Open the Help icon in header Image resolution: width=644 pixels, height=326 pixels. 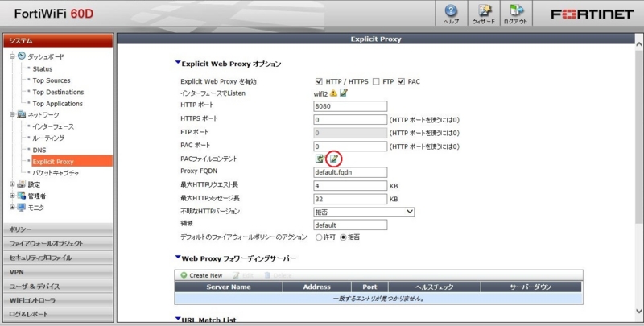tap(451, 10)
